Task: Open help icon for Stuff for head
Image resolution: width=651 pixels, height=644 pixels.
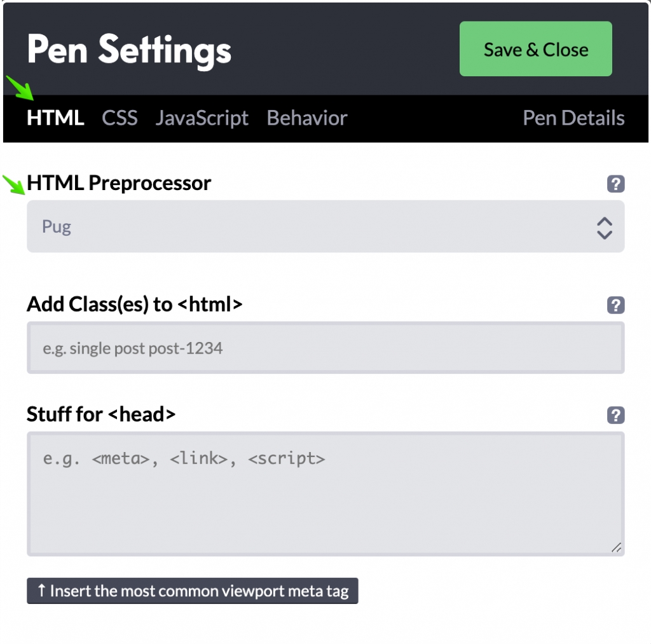Action: [615, 415]
